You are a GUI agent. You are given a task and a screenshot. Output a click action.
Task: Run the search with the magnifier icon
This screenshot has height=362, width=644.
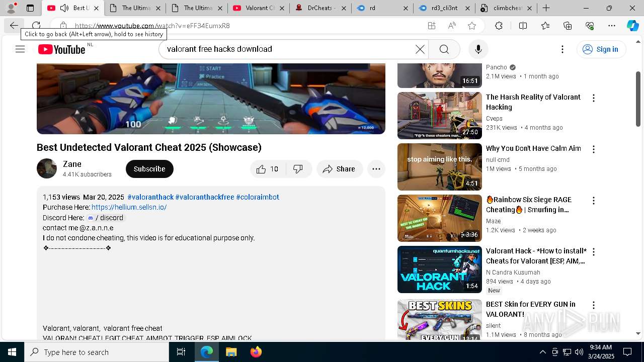444,49
